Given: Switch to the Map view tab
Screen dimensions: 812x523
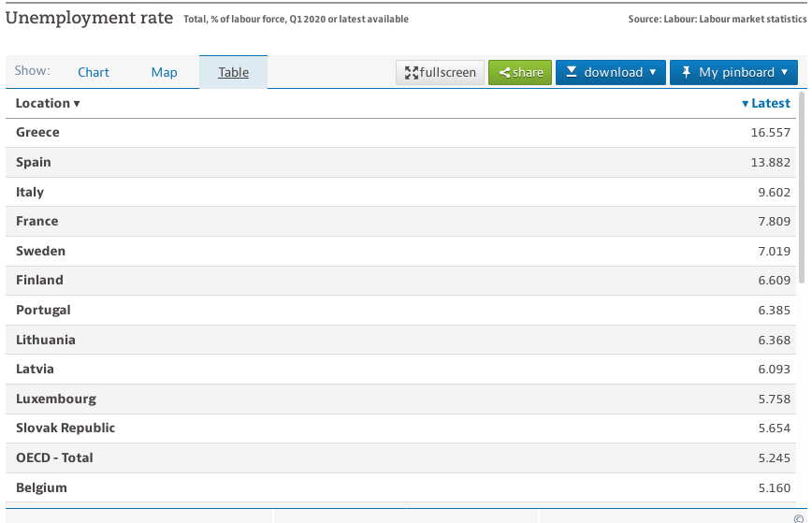Looking at the screenshot, I should [164, 72].
